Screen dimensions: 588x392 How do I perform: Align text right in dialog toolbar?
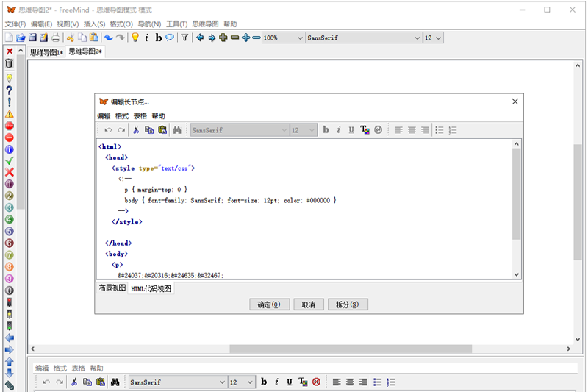pyautogui.click(x=425, y=130)
